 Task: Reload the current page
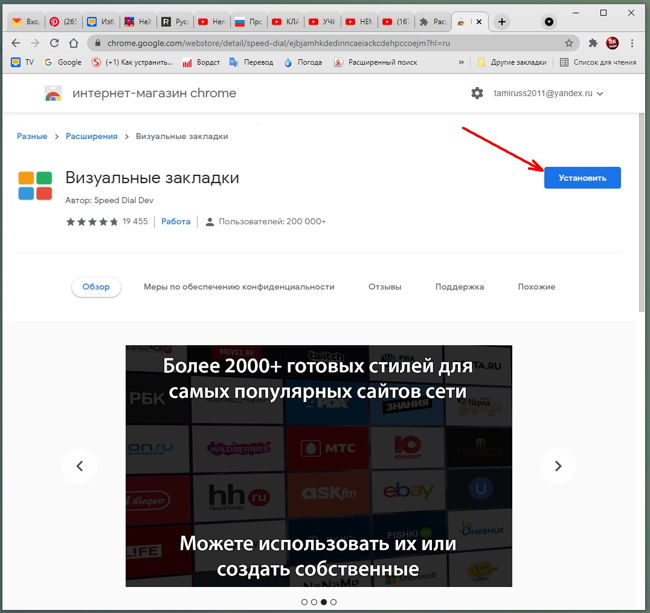click(54, 43)
